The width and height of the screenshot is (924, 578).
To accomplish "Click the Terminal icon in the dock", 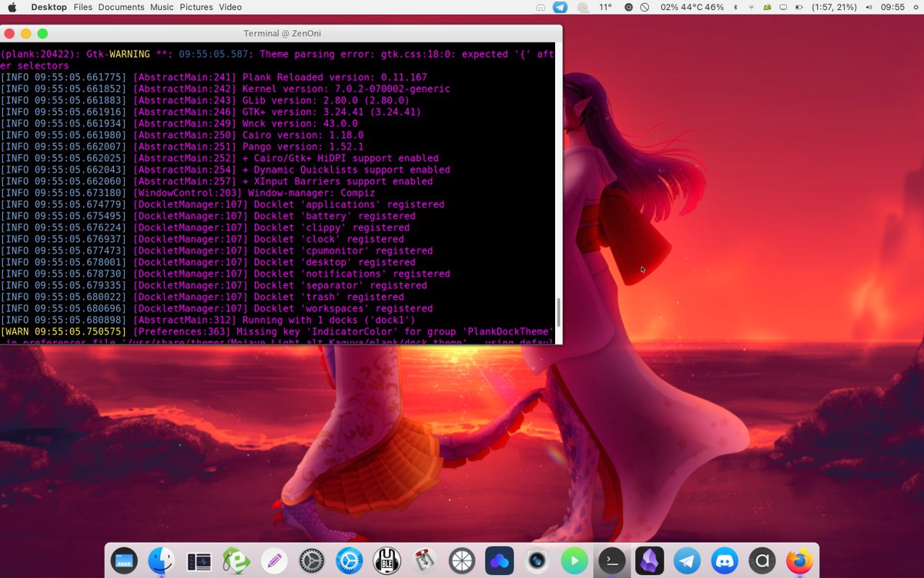I will tap(612, 560).
